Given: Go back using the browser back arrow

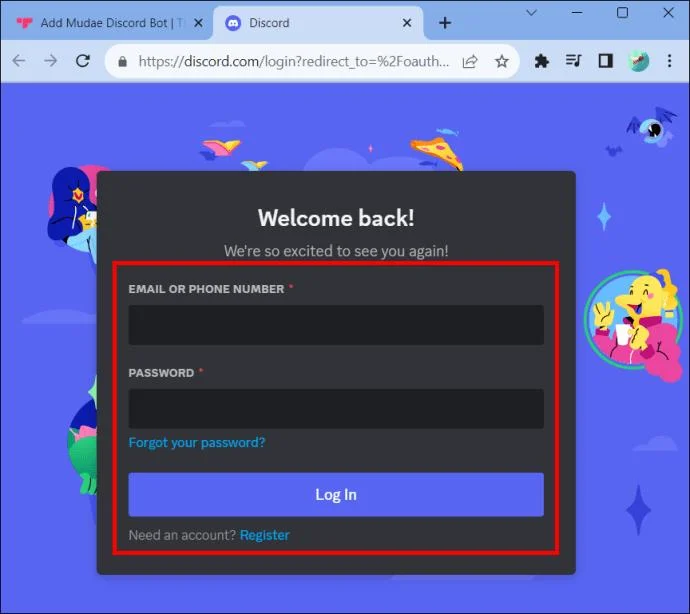Looking at the screenshot, I should (x=19, y=61).
